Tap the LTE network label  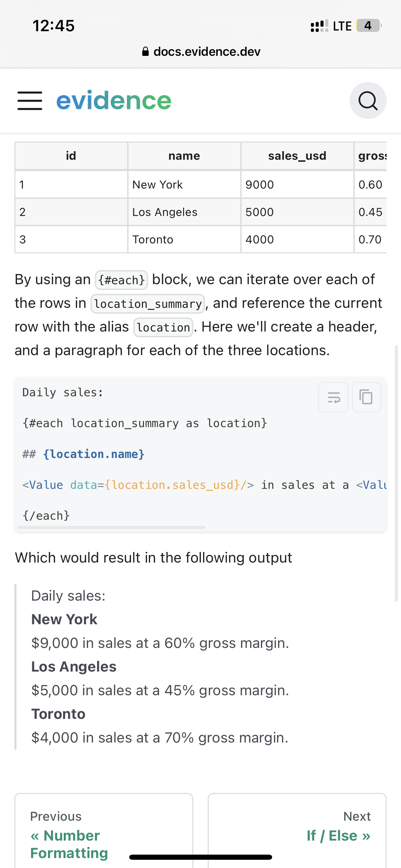click(342, 25)
